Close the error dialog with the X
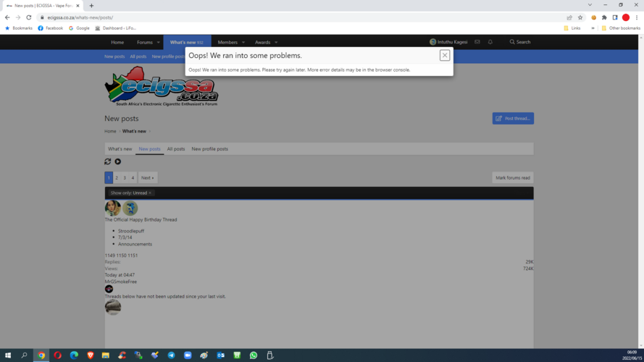 [444, 56]
